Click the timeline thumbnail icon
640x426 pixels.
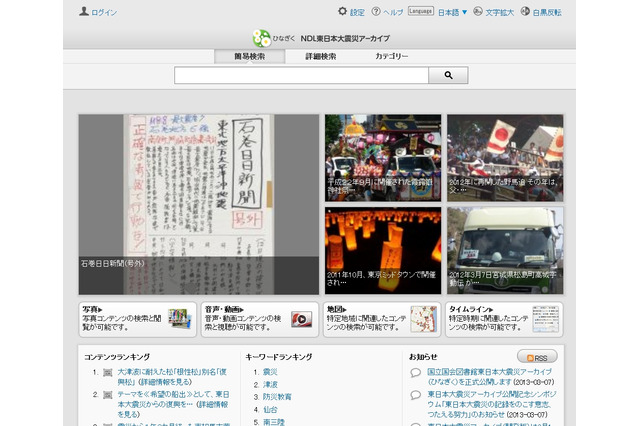coord(546,319)
